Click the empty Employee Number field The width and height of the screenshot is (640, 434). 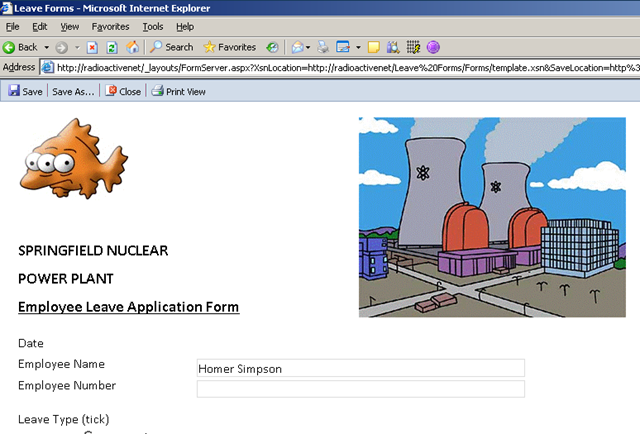[x=360, y=389]
